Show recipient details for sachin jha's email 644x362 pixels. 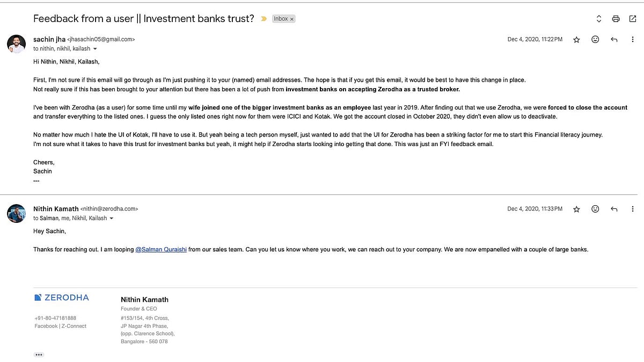pos(95,49)
